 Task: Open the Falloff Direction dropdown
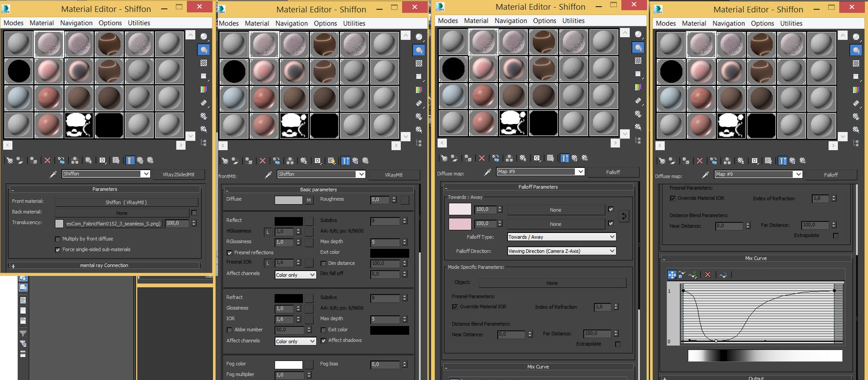point(561,251)
